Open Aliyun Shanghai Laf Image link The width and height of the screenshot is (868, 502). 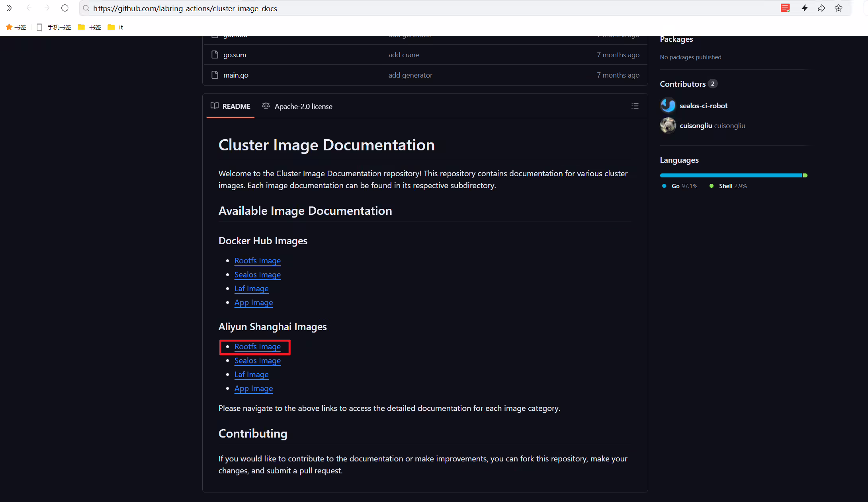coord(252,374)
